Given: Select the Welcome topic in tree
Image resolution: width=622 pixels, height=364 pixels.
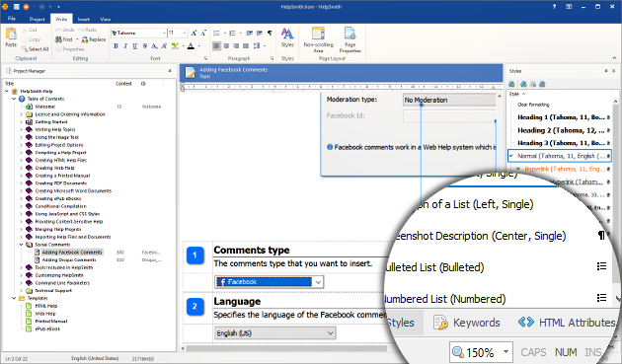Looking at the screenshot, I should (x=44, y=107).
